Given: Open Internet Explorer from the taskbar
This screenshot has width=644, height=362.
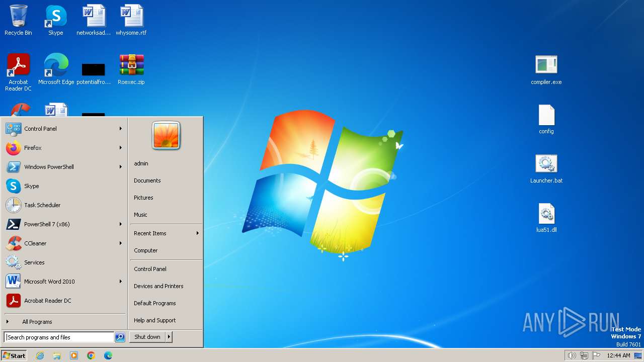Looking at the screenshot, I should coord(40,355).
